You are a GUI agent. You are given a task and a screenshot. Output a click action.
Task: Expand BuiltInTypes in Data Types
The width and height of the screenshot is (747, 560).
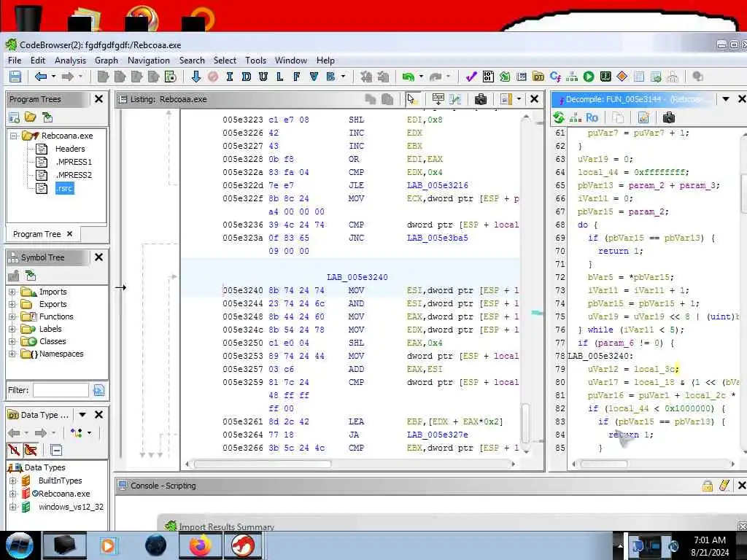tap(13, 481)
